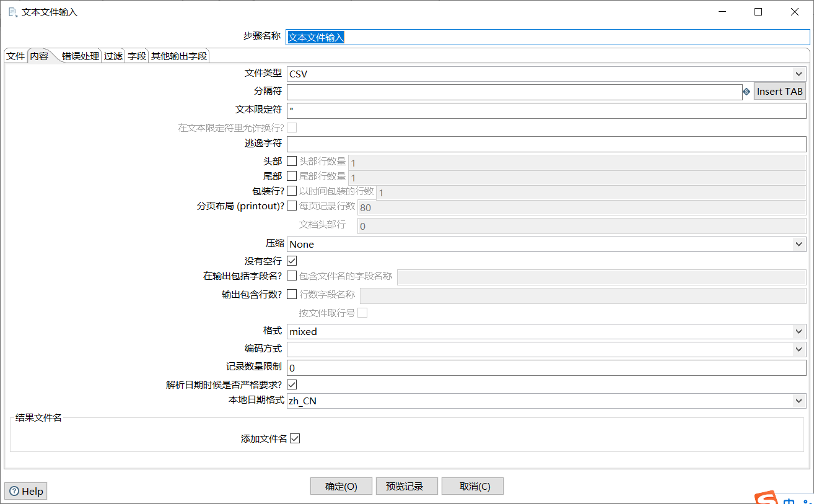The width and height of the screenshot is (814, 504).
Task: Open the 压缩 dropdown
Action: pos(799,244)
